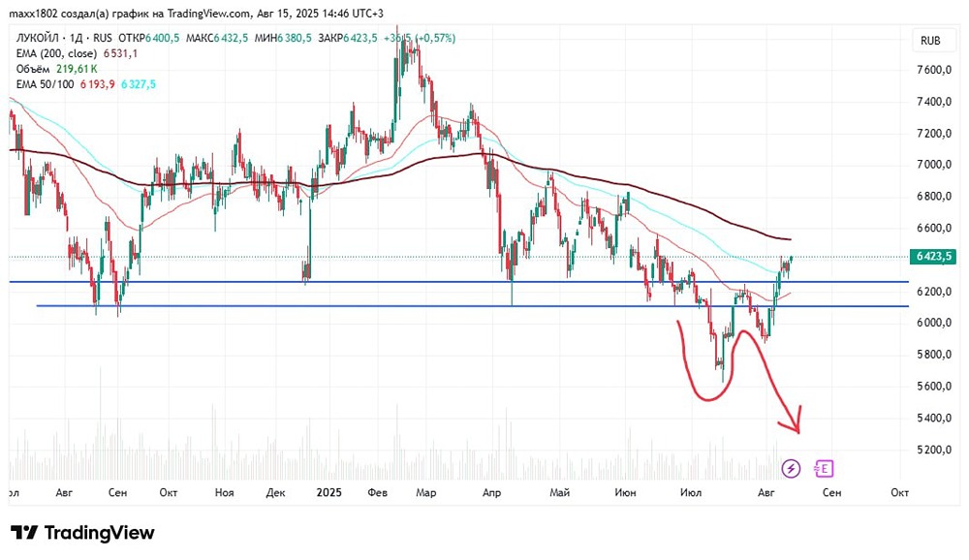Viewport: 969px width, 560px height.
Task: Click the Ноя label on time axis
Action: 225,492
